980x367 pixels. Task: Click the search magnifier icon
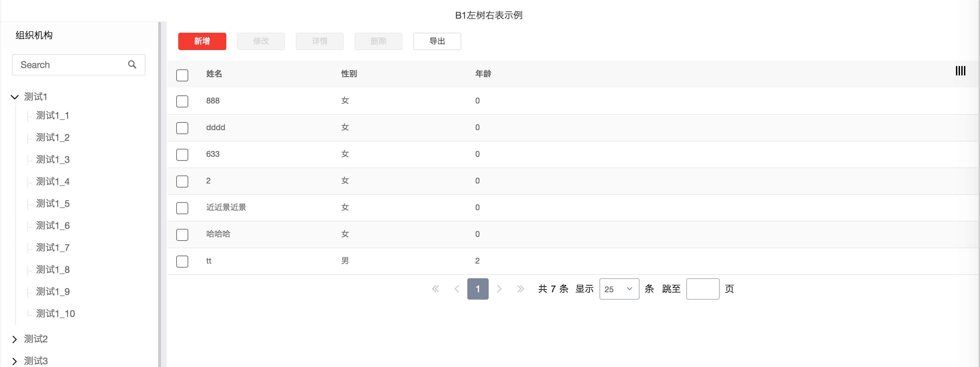(x=132, y=65)
